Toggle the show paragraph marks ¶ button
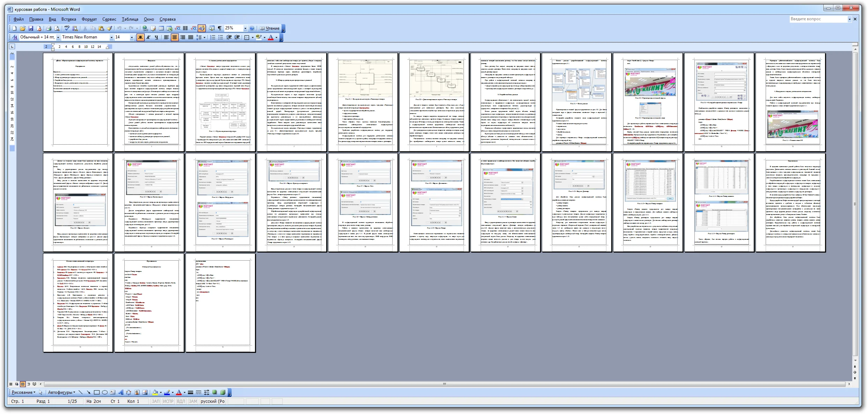868x414 pixels. click(x=220, y=28)
